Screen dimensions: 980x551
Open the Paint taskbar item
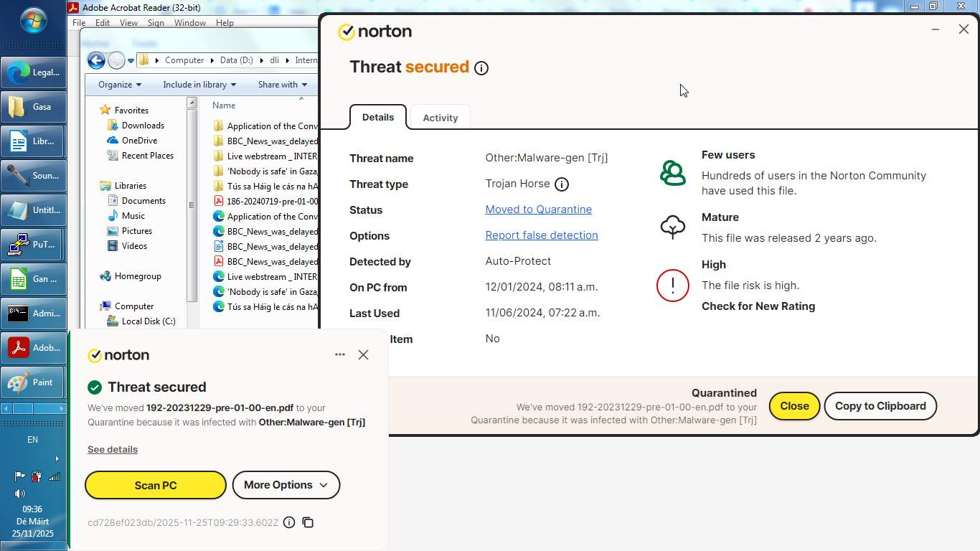(34, 382)
